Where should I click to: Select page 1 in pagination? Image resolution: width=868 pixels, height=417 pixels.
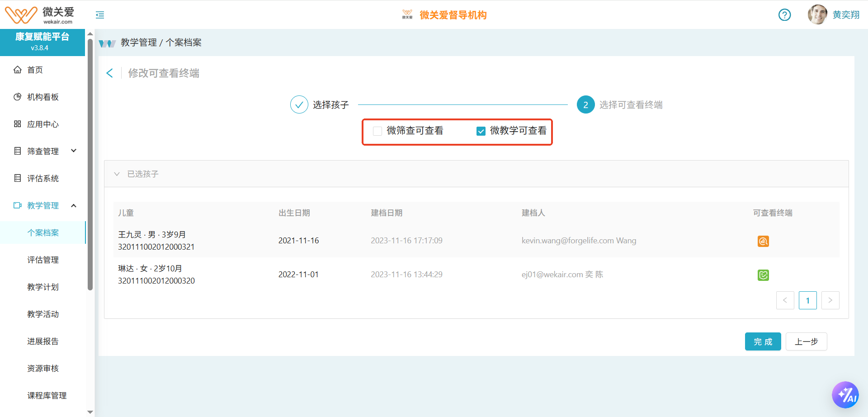click(x=807, y=300)
